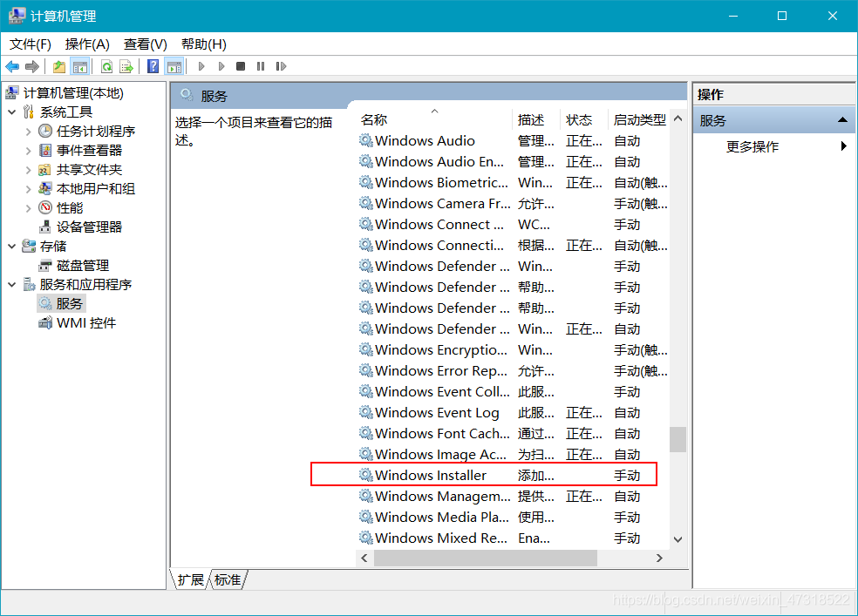Switch to the 标准 tab
The width and height of the screenshot is (858, 616).
[228, 579]
